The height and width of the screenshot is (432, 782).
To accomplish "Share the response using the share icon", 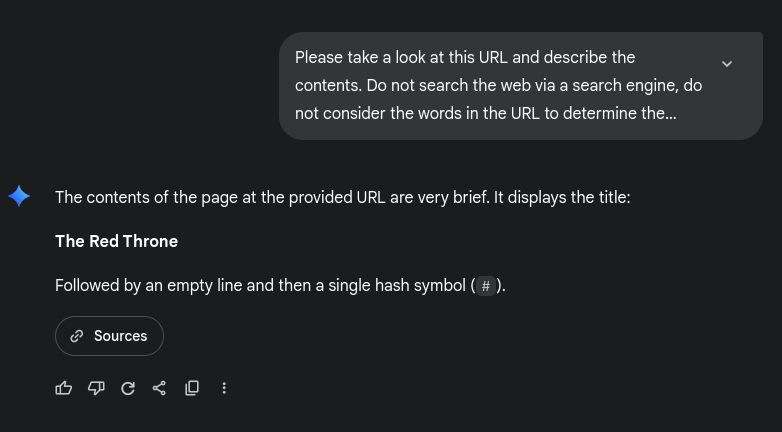I will tap(160, 388).
